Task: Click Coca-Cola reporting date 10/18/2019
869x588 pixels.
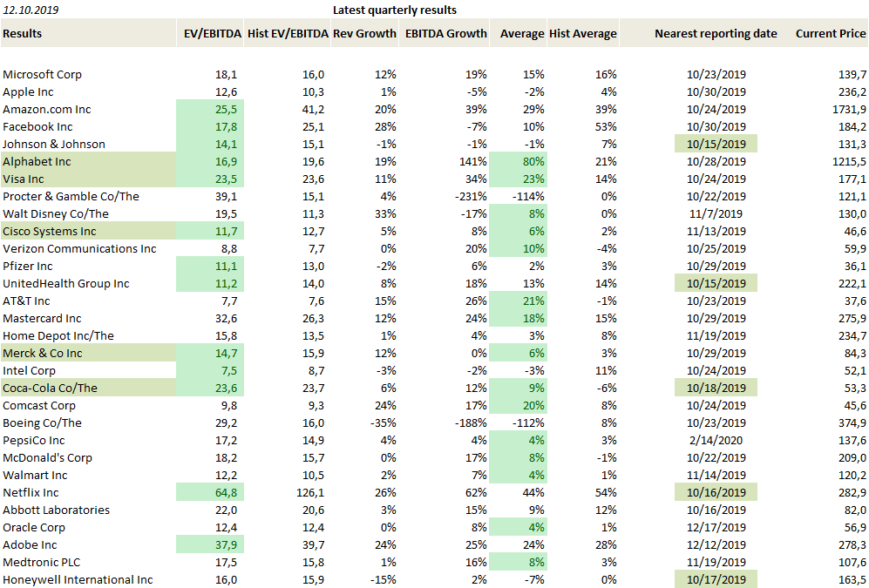Action: click(x=716, y=388)
